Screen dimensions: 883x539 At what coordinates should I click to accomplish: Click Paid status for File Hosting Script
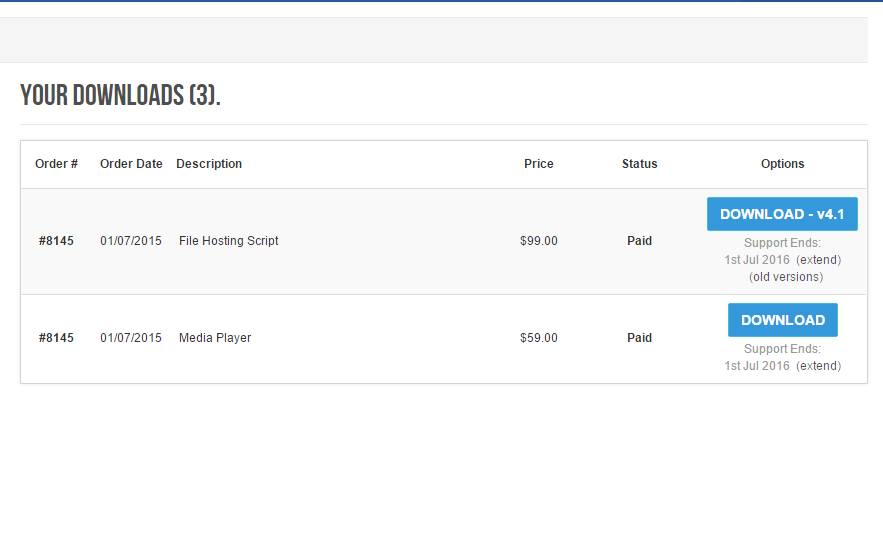[640, 241]
